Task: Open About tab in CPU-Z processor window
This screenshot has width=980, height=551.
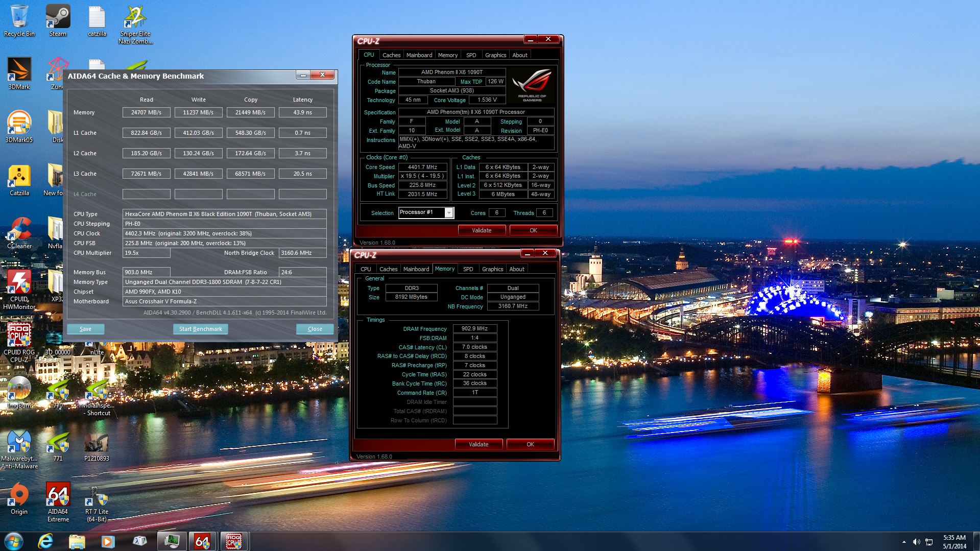Action: pos(520,55)
